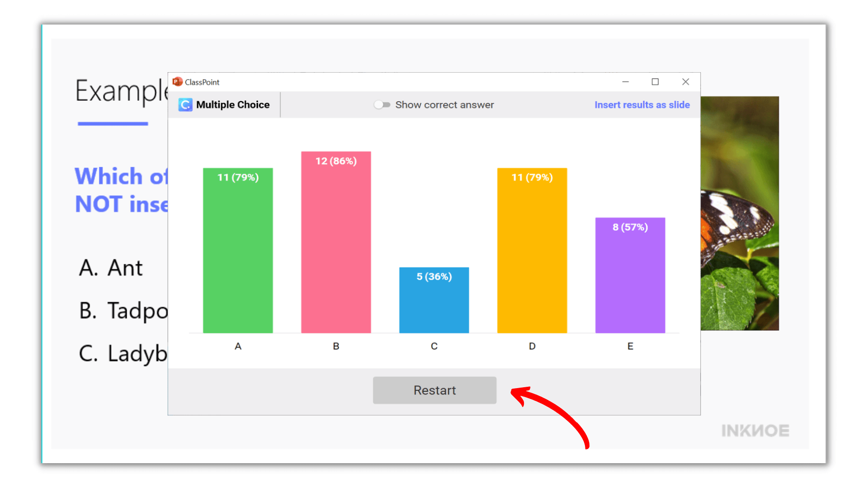This screenshot has width=868, height=488.
Task: Close the ClassPoint results window
Action: (685, 82)
